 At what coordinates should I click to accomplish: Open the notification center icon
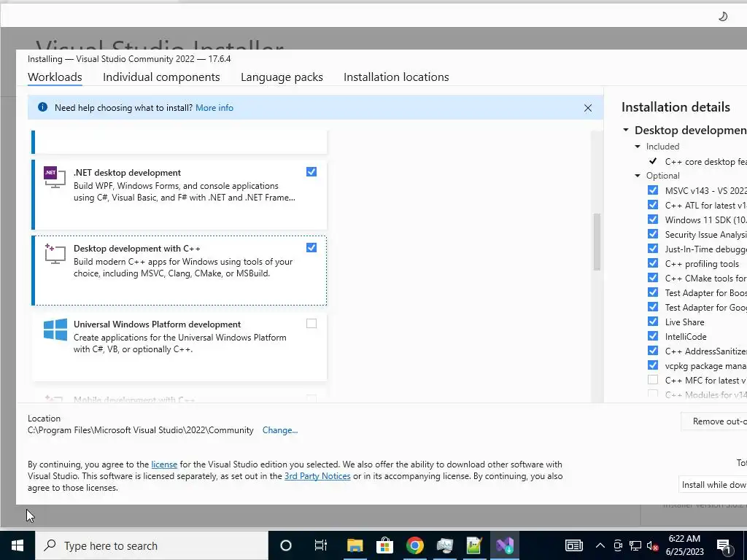(724, 547)
